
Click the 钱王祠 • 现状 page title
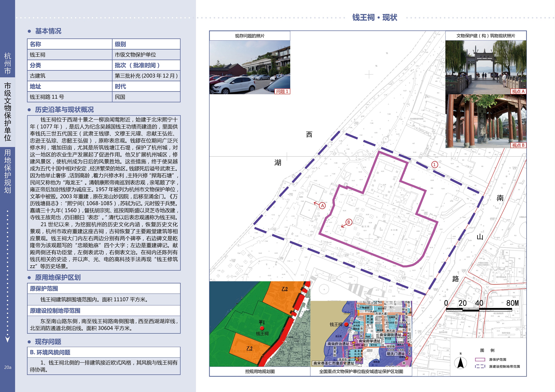pyautogui.click(x=374, y=18)
